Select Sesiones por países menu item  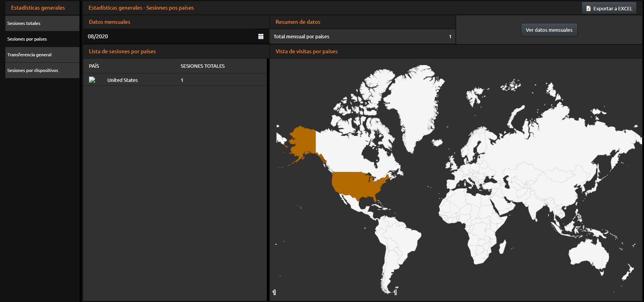[42, 39]
